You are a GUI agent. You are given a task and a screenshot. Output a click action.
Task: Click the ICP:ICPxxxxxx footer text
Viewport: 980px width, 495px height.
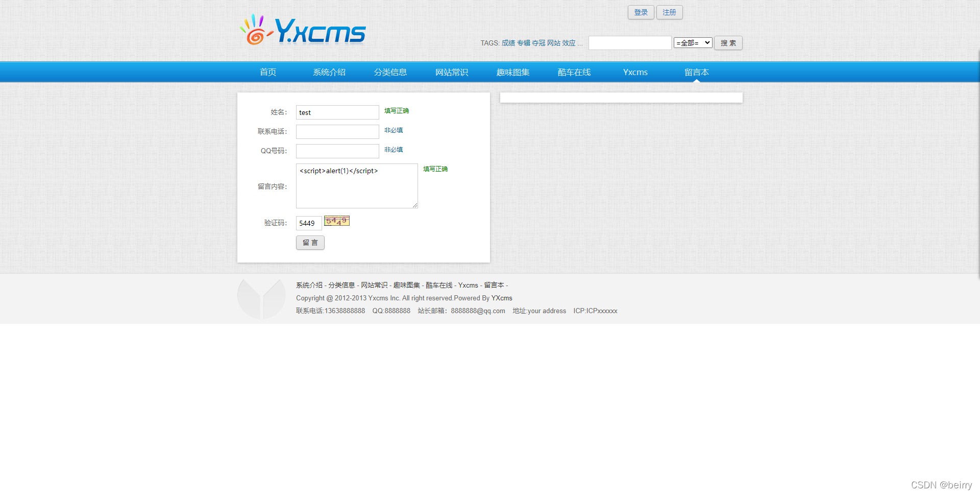595,311
